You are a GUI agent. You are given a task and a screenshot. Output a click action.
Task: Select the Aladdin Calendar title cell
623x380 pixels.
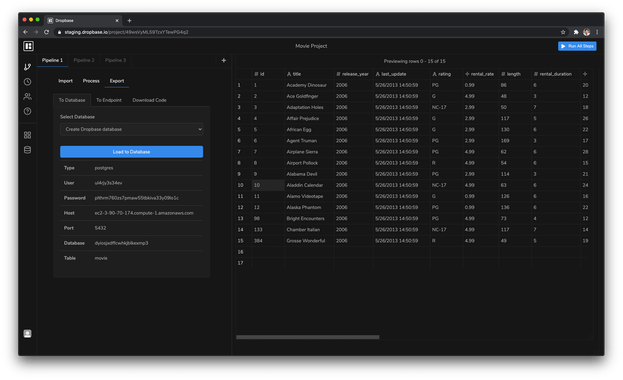click(x=309, y=185)
